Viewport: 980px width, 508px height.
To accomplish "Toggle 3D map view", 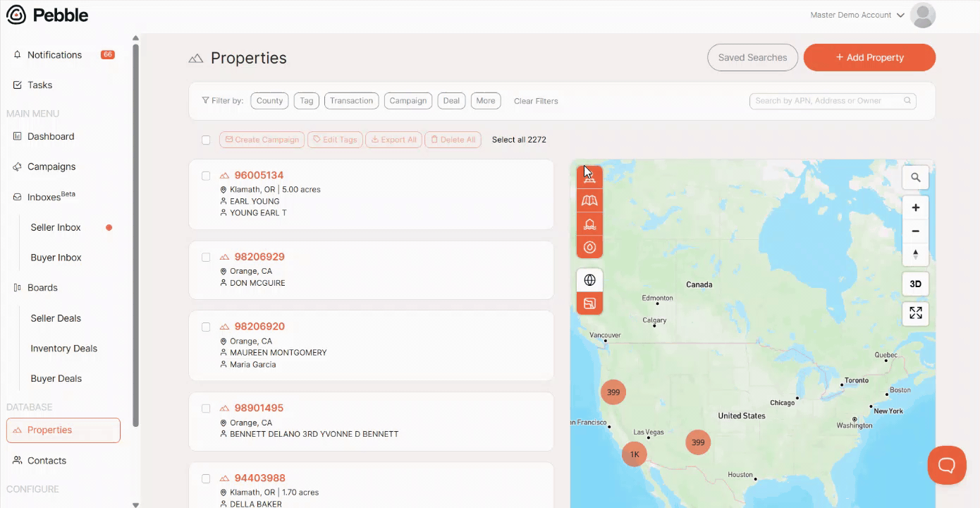I will click(915, 284).
